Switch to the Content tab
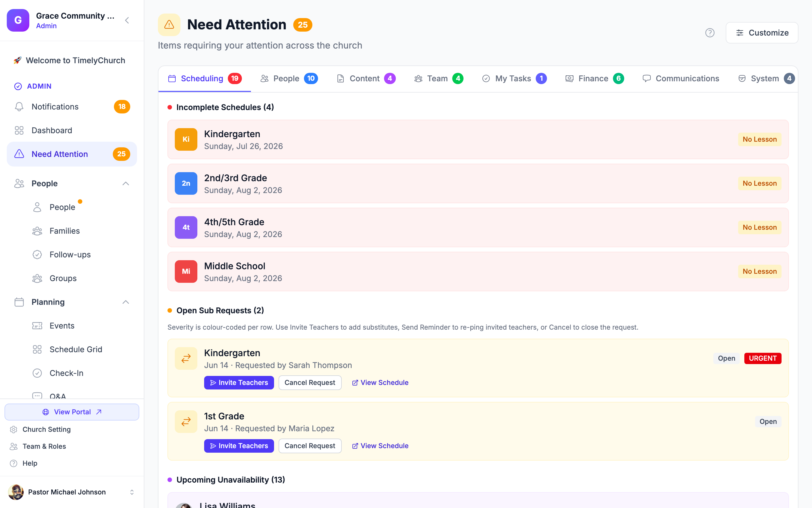The height and width of the screenshot is (508, 812). click(366, 78)
